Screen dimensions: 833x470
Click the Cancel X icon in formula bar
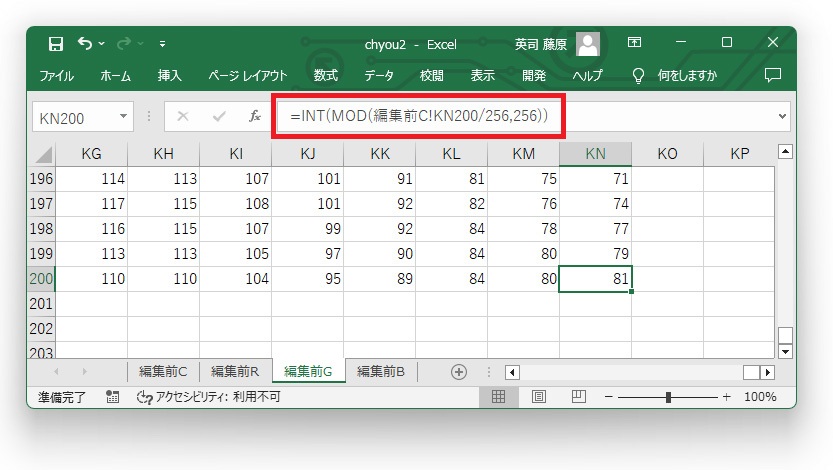(183, 116)
